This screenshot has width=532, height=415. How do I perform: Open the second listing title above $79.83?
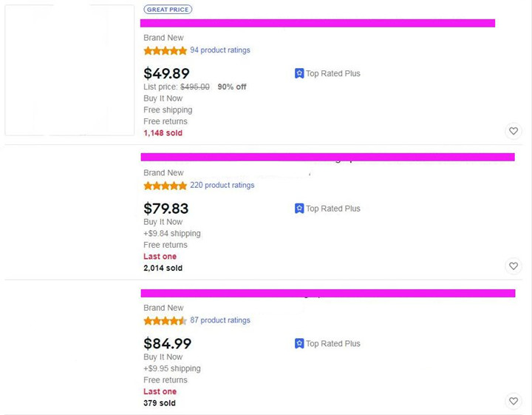(328, 157)
